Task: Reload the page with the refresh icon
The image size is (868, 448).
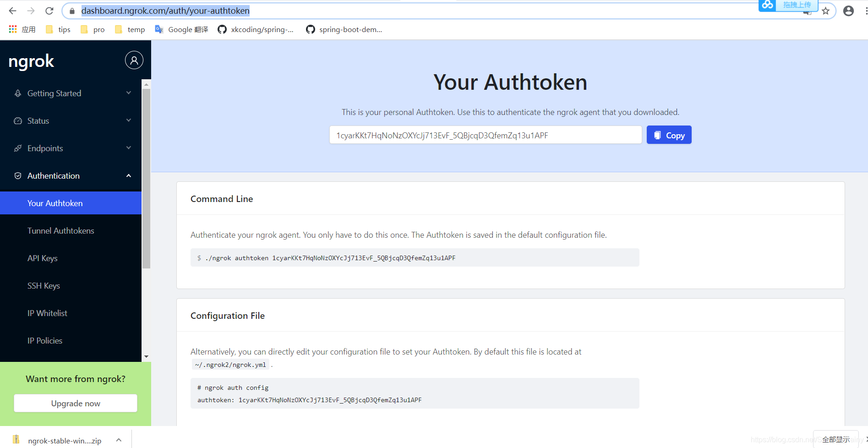Action: click(x=49, y=11)
